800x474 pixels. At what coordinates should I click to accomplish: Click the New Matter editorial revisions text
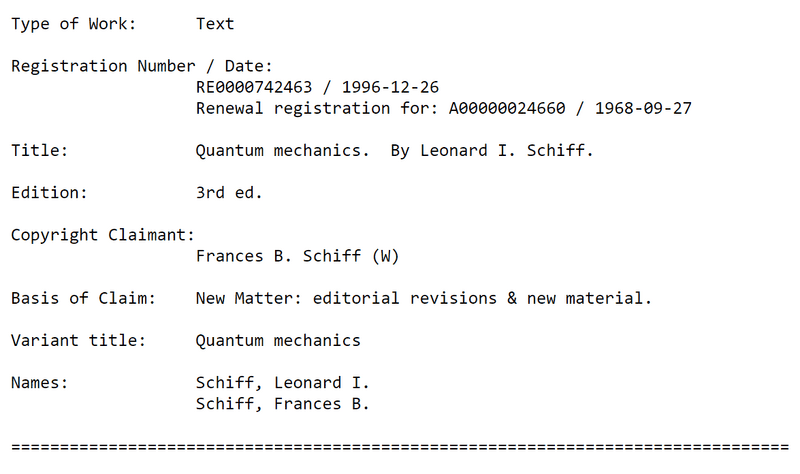424,298
